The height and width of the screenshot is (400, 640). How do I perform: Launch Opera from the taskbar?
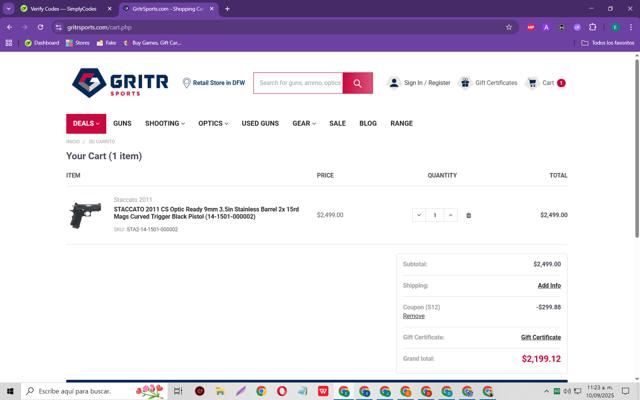[x=282, y=391]
